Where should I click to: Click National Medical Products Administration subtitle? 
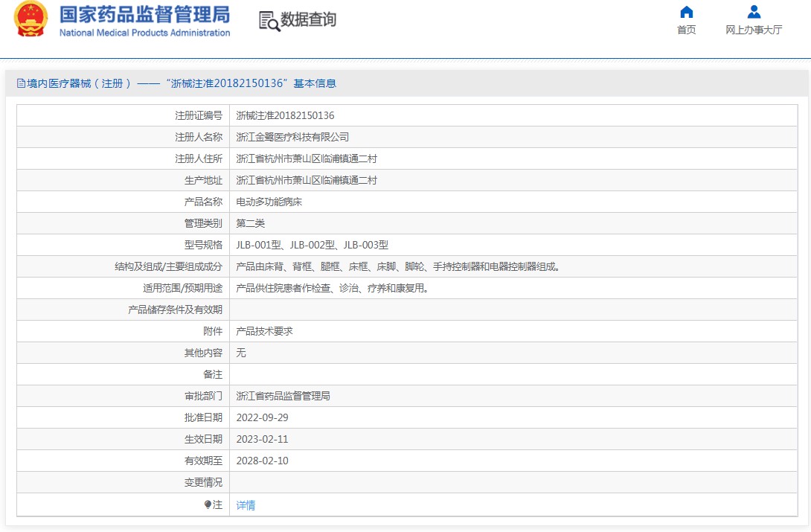(145, 33)
